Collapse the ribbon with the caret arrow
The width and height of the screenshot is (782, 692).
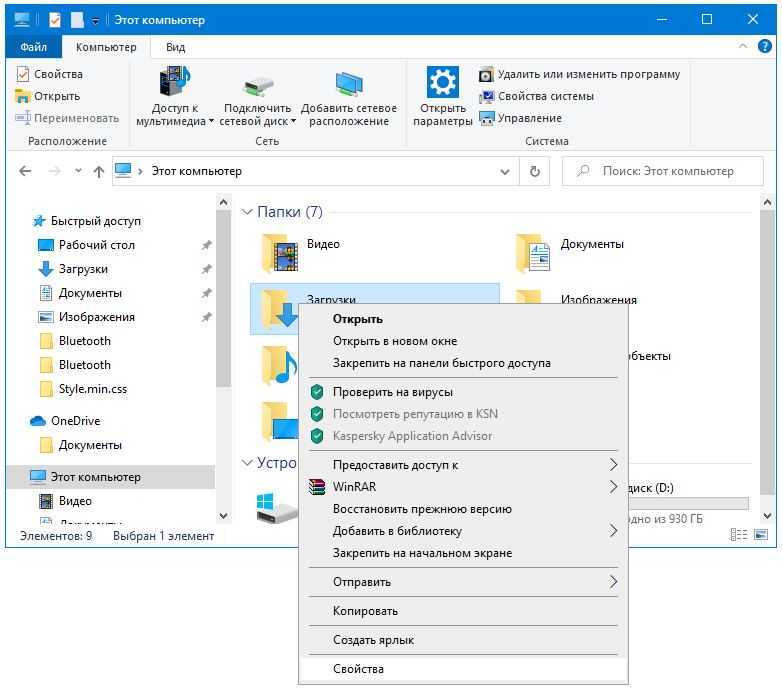click(x=743, y=46)
